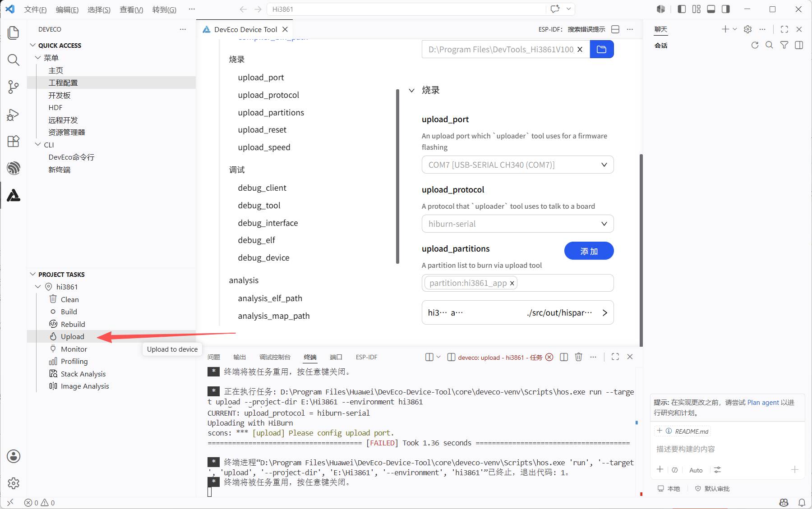Open the Manage gear in activity bar
Image resolution: width=812 pixels, height=509 pixels.
coord(14,483)
